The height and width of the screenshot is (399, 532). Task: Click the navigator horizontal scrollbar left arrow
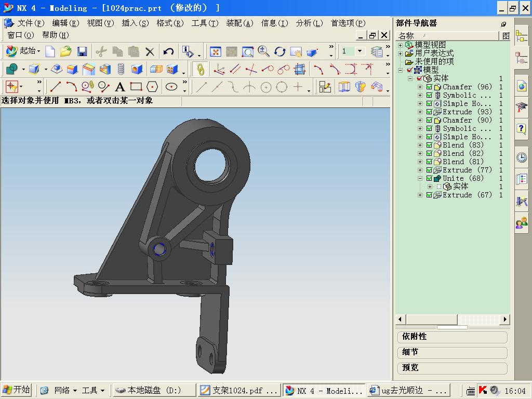coord(400,320)
